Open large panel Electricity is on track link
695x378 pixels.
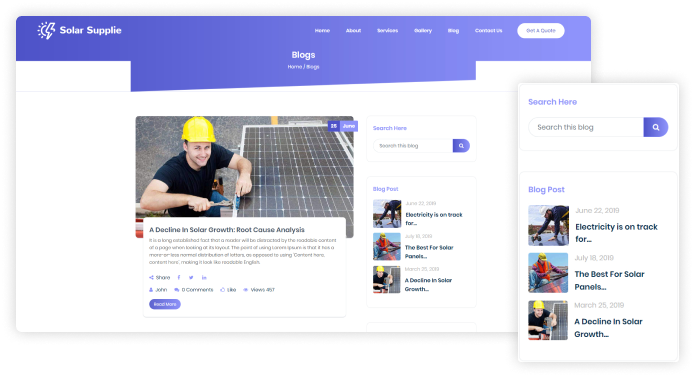pos(616,233)
